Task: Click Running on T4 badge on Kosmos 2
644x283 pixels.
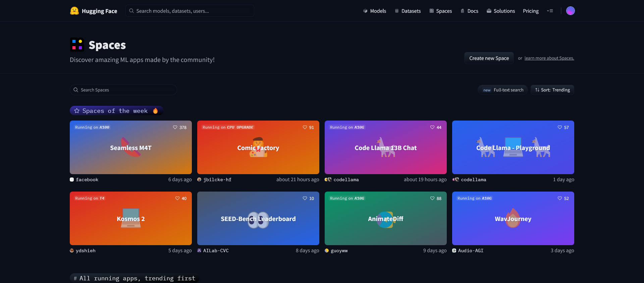Action: [90, 198]
